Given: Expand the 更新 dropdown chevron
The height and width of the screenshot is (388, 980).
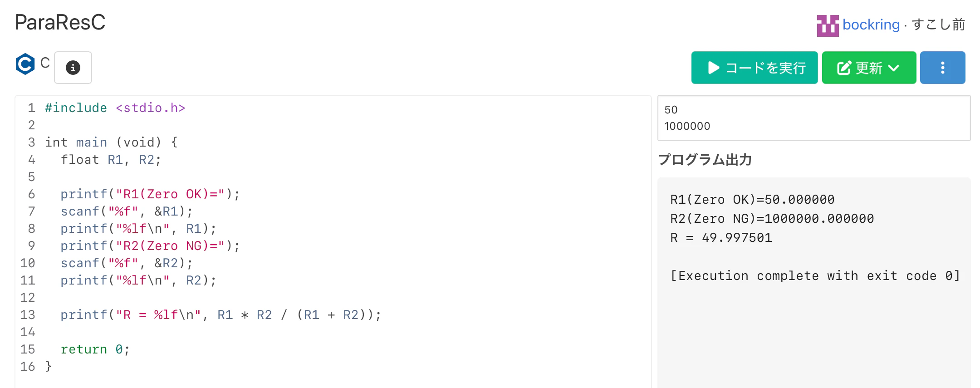Looking at the screenshot, I should (893, 68).
